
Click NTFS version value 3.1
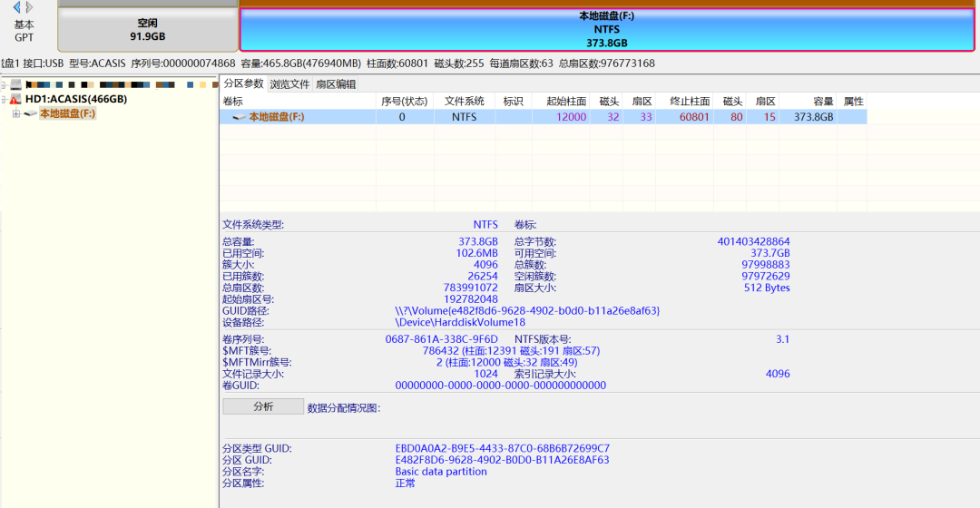[782, 339]
